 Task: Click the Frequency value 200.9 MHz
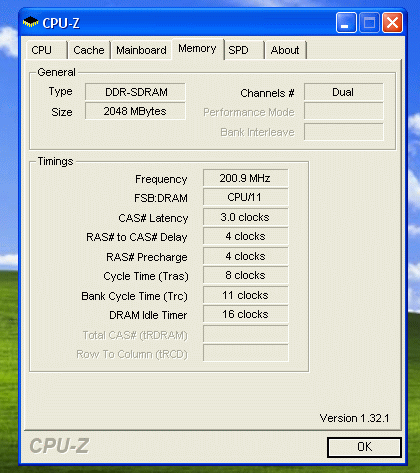pos(246,178)
